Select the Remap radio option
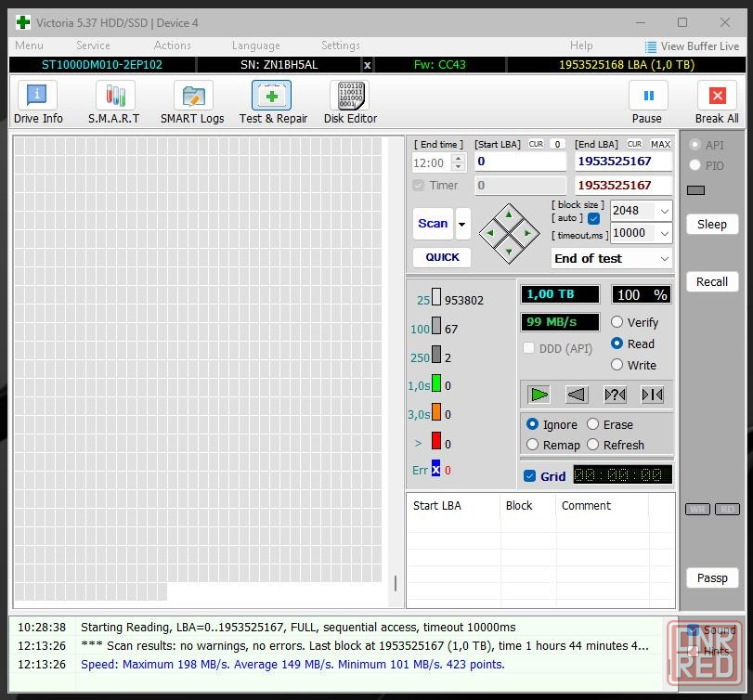 click(533, 445)
